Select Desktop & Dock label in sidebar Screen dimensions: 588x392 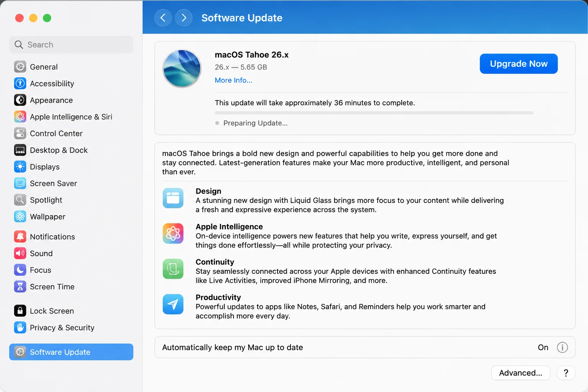(59, 150)
